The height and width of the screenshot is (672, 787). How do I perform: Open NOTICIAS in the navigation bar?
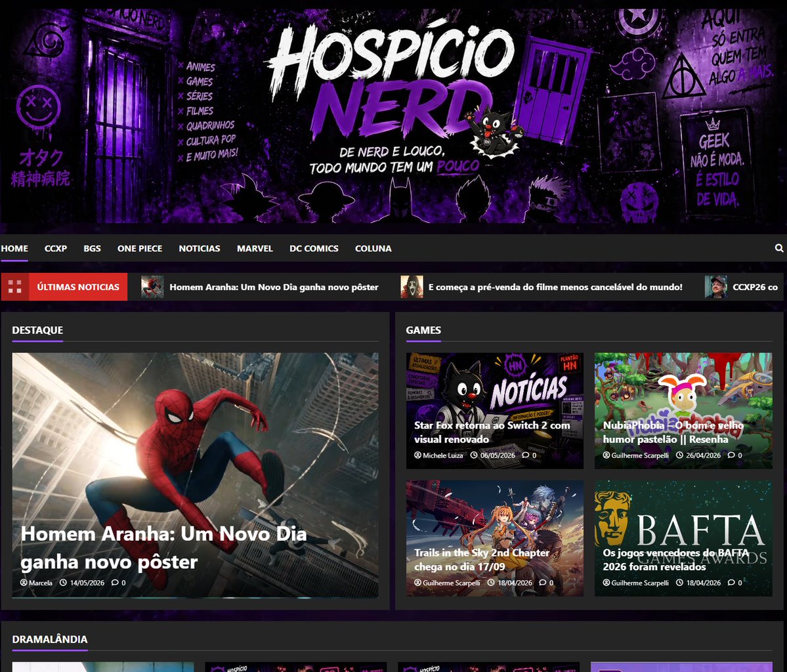(x=200, y=249)
